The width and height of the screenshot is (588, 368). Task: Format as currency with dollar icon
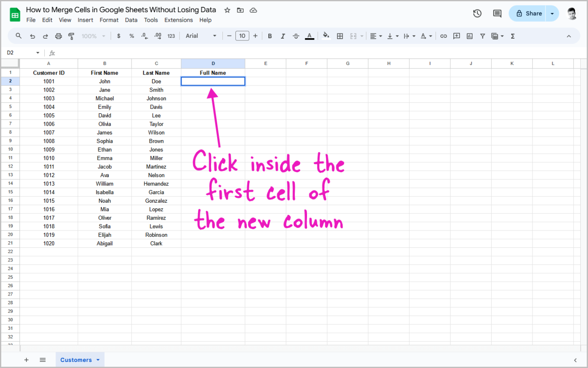(119, 36)
